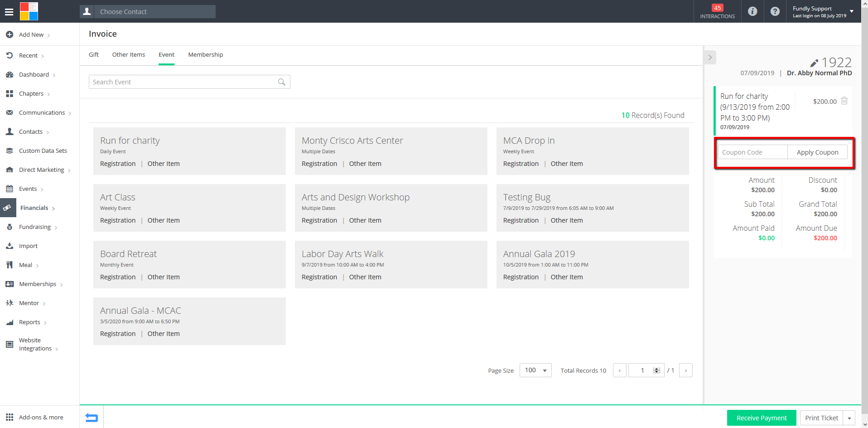The width and height of the screenshot is (868, 428).
Task: Click the Import download icon
Action: tap(10, 246)
